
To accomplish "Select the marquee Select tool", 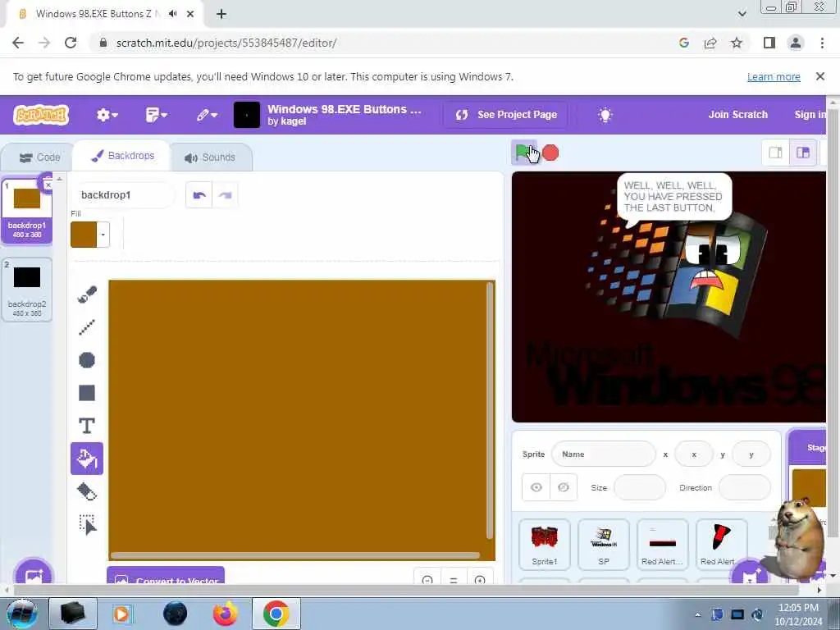I will pos(87,524).
